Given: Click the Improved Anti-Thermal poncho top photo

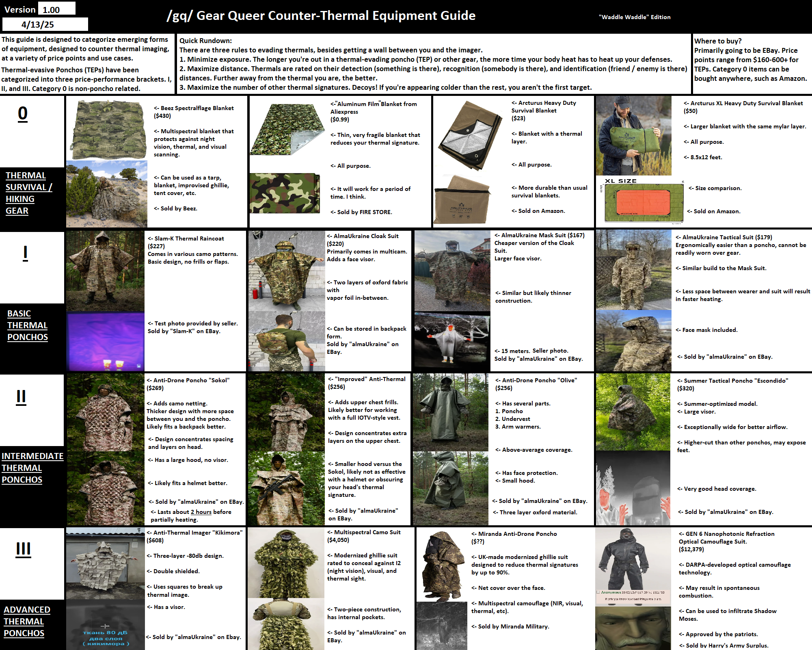Looking at the screenshot, I should coord(286,413).
